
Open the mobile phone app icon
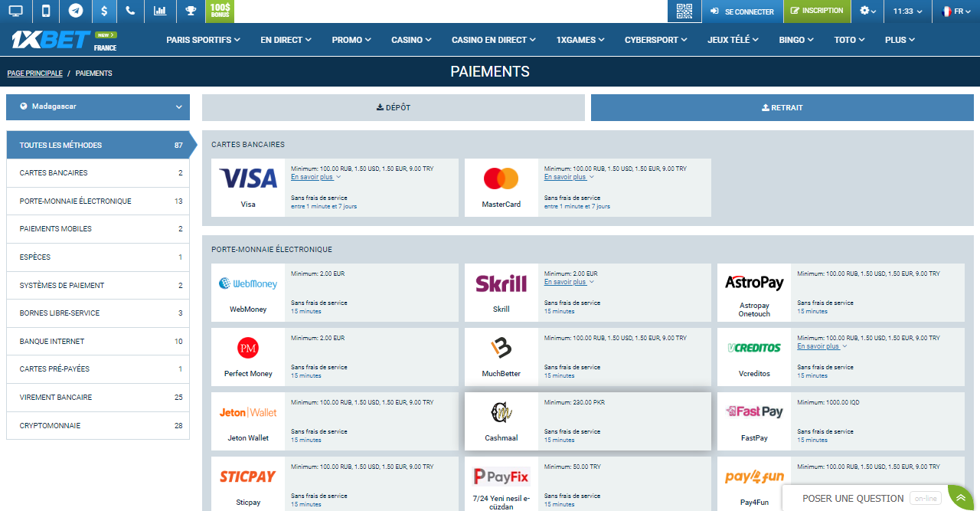[46, 11]
